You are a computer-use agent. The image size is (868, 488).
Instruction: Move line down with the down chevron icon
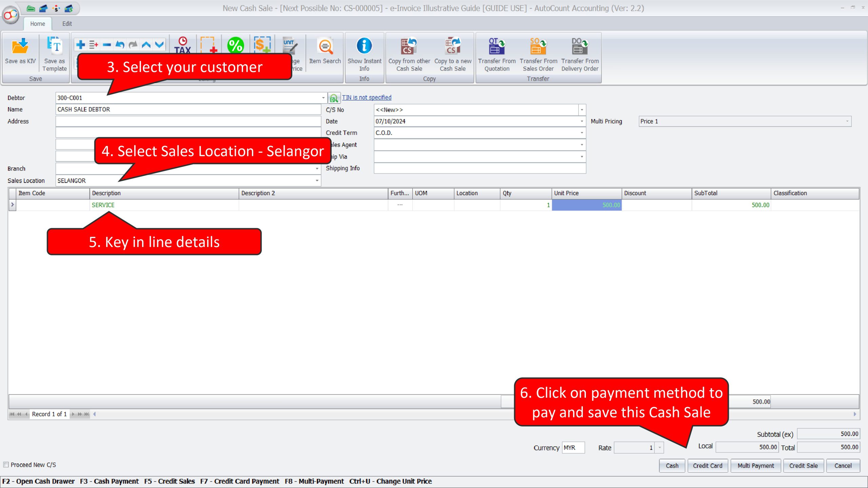159,45
